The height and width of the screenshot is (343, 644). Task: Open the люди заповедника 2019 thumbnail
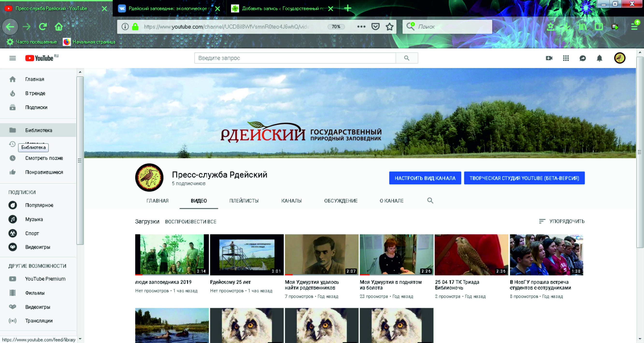tap(172, 255)
